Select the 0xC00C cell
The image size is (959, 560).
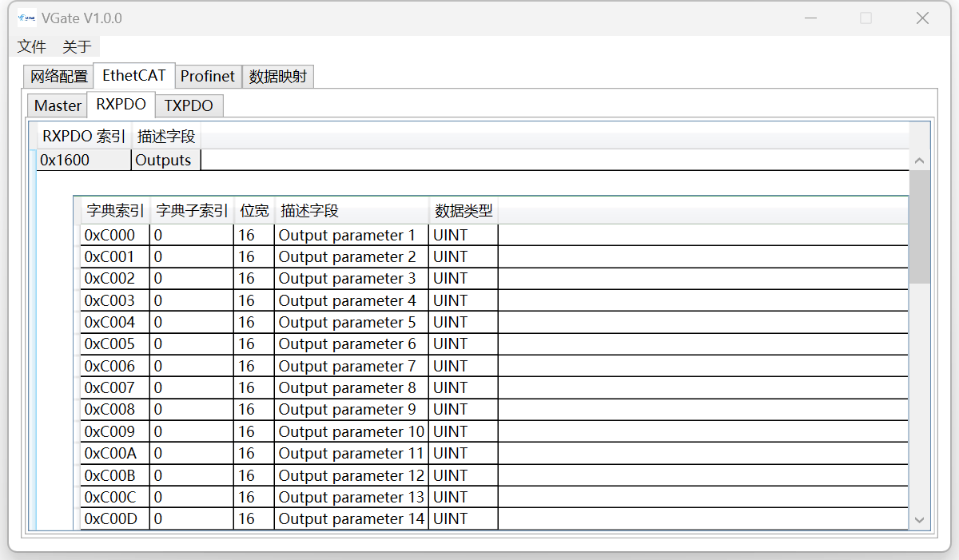coord(115,497)
